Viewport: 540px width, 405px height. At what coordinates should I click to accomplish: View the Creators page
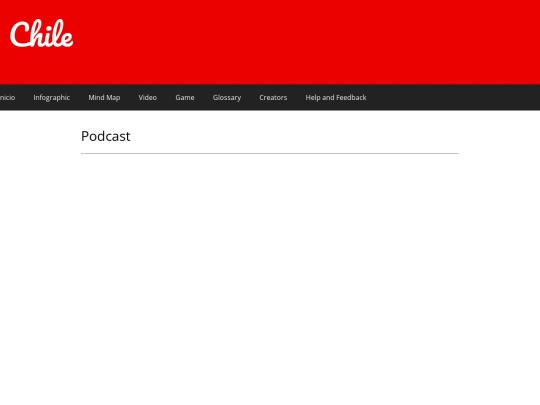(x=273, y=97)
